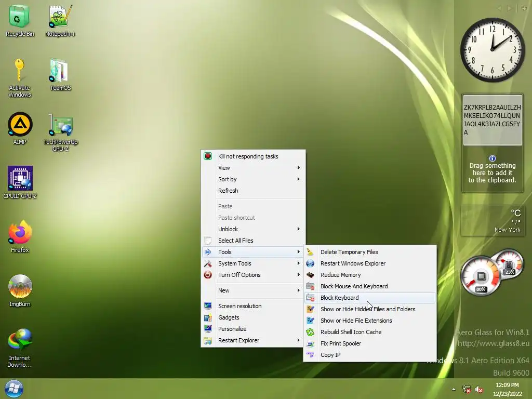Image resolution: width=532 pixels, height=399 pixels.
Task: Choose Select All Files
Action: click(x=254, y=241)
